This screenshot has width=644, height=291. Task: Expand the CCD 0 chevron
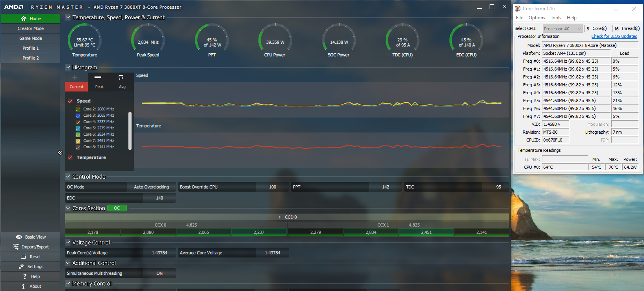coord(280,217)
